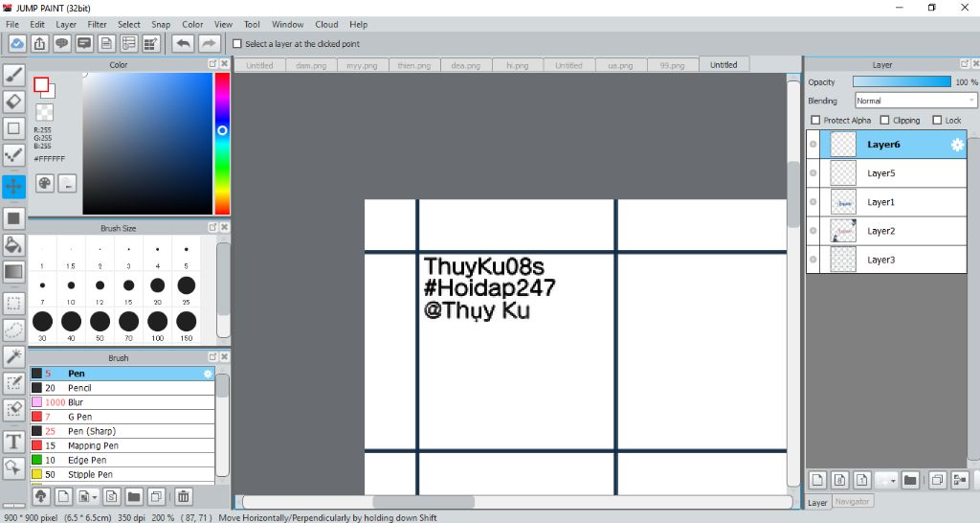The width and height of the screenshot is (980, 523).
Task: Select the Layer2 thumbnail
Action: [x=843, y=231]
